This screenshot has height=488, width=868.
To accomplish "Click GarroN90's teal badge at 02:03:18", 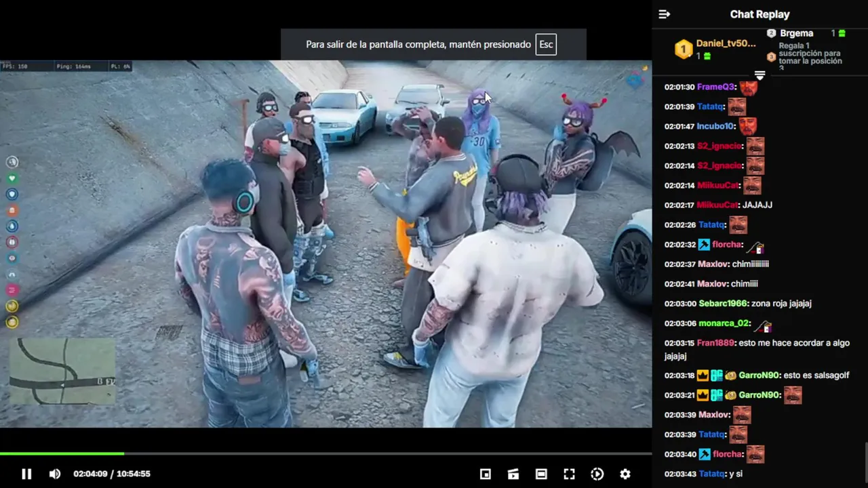I will pyautogui.click(x=717, y=375).
